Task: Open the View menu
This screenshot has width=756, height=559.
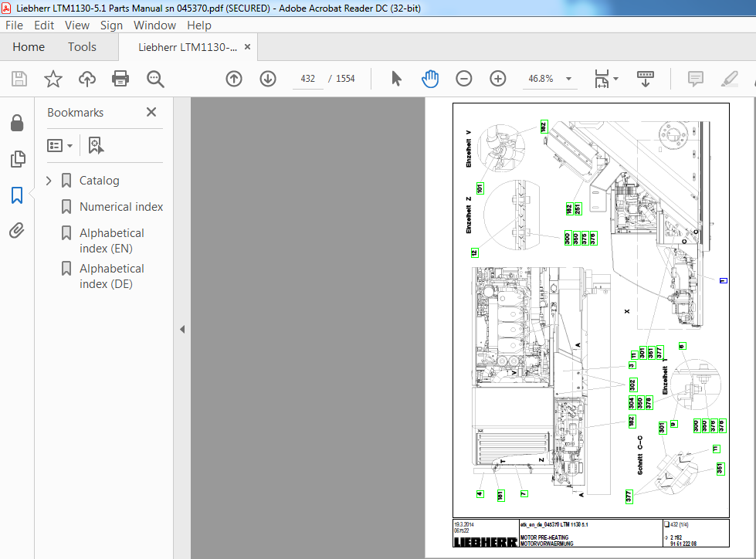Action: tap(77, 25)
